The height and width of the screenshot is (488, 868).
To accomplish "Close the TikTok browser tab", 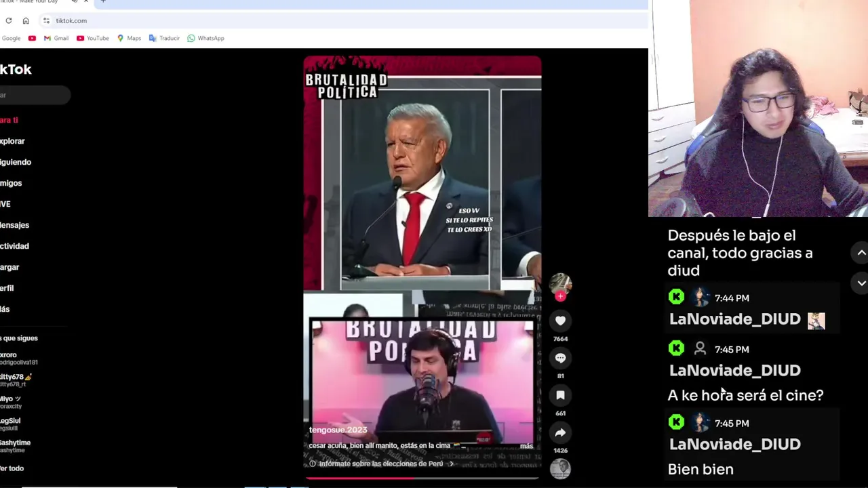I will [86, 2].
